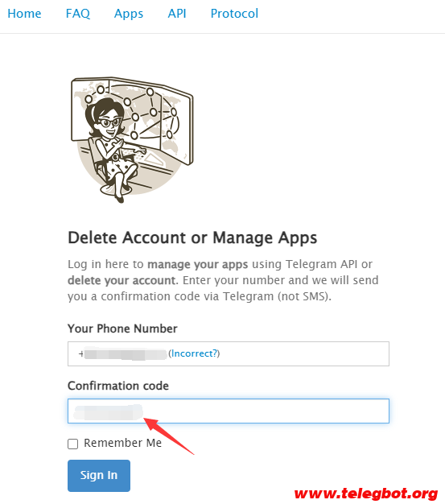The width and height of the screenshot is (445, 504).
Task: Submit with the Sign In button
Action: coord(99,475)
